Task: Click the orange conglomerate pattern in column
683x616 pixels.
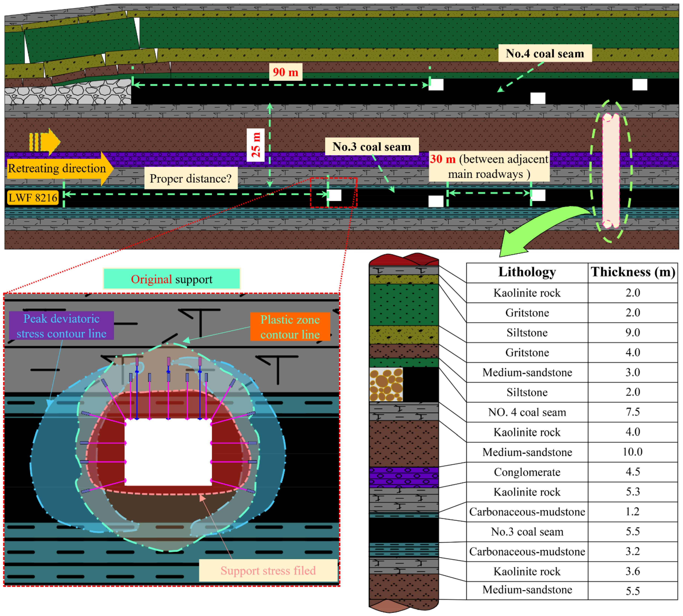Action: click(386, 385)
